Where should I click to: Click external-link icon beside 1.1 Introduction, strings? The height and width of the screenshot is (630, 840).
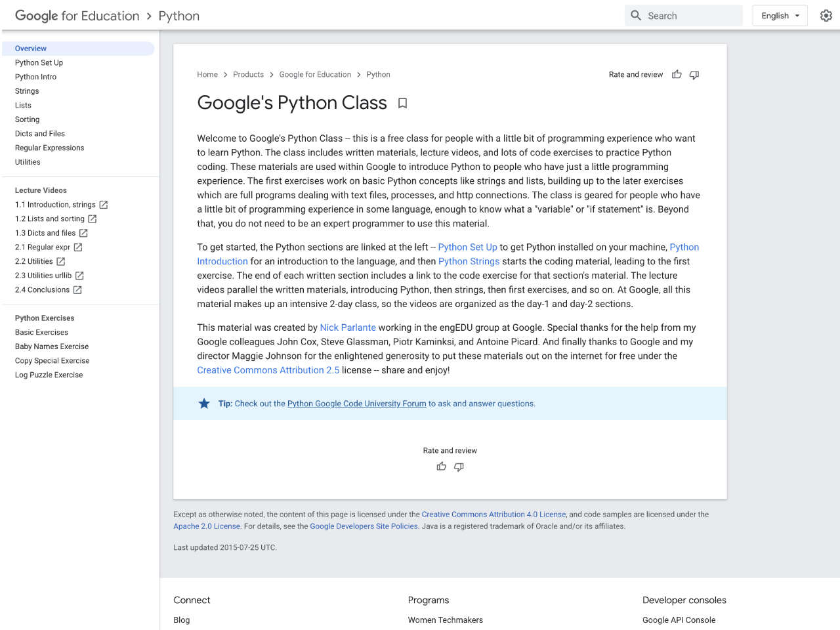pyautogui.click(x=103, y=205)
